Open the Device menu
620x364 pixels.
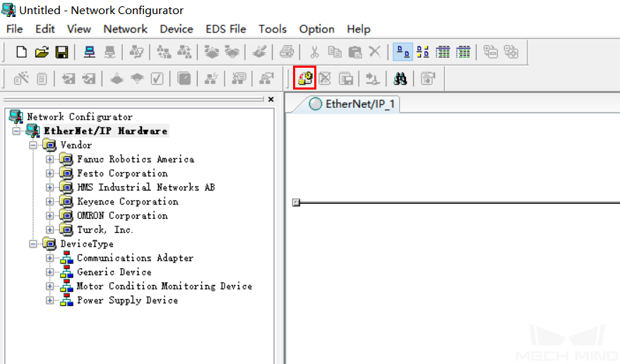click(x=177, y=29)
